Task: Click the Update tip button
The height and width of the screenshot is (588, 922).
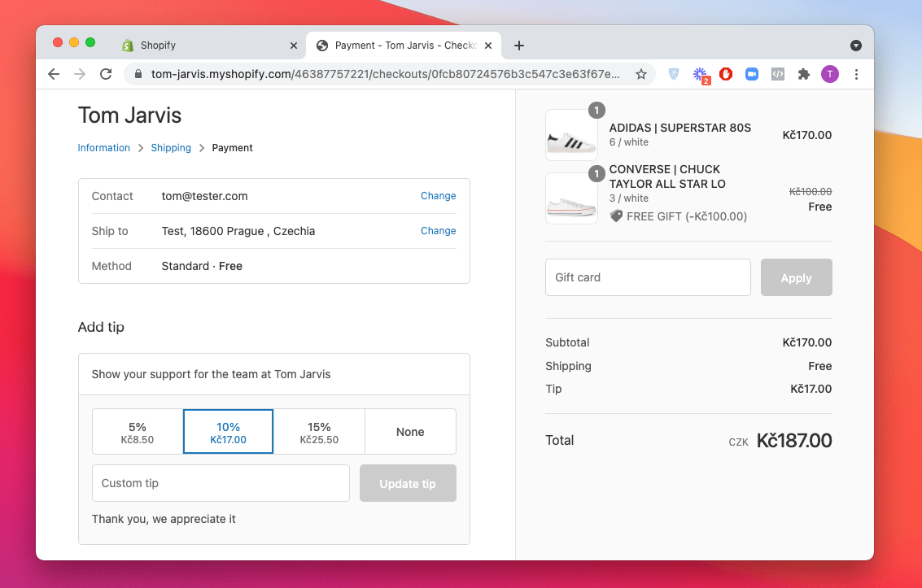Action: click(408, 483)
